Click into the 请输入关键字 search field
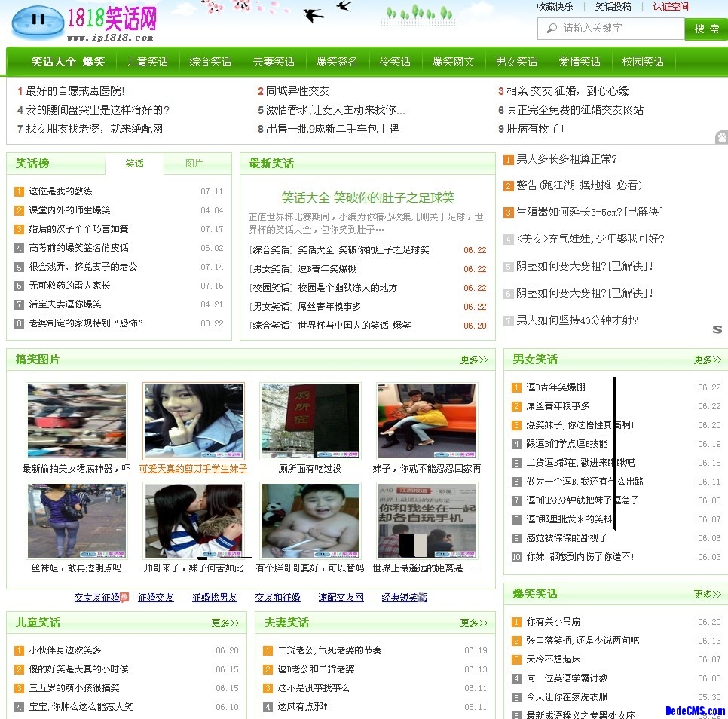Viewport: 728px width, 719px height. click(x=618, y=29)
